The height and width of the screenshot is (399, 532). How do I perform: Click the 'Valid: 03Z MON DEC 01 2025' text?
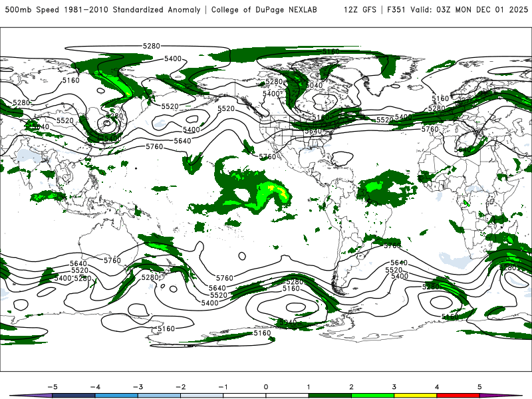(x=469, y=10)
